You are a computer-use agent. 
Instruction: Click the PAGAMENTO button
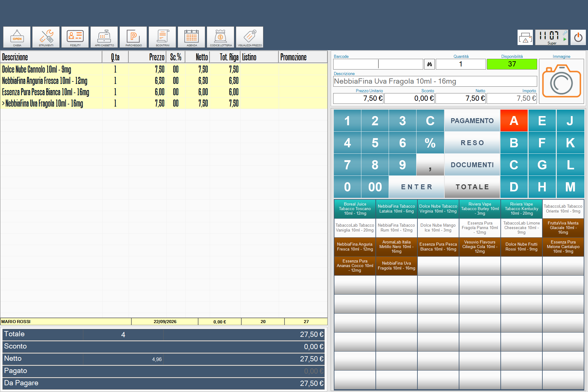click(x=472, y=121)
